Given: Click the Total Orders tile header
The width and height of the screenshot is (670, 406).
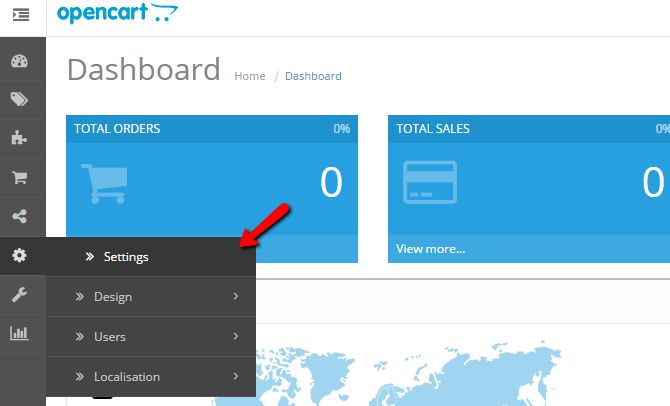Looking at the screenshot, I should [212, 129].
